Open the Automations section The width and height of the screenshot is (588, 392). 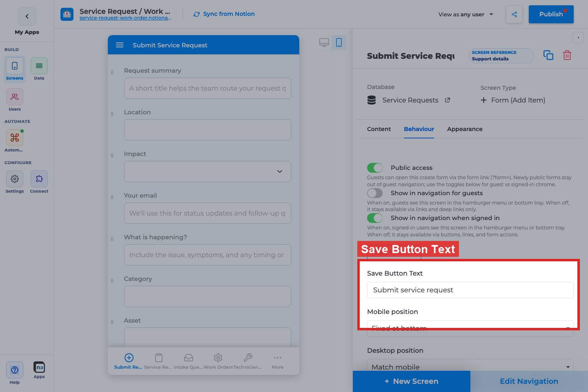click(x=15, y=141)
